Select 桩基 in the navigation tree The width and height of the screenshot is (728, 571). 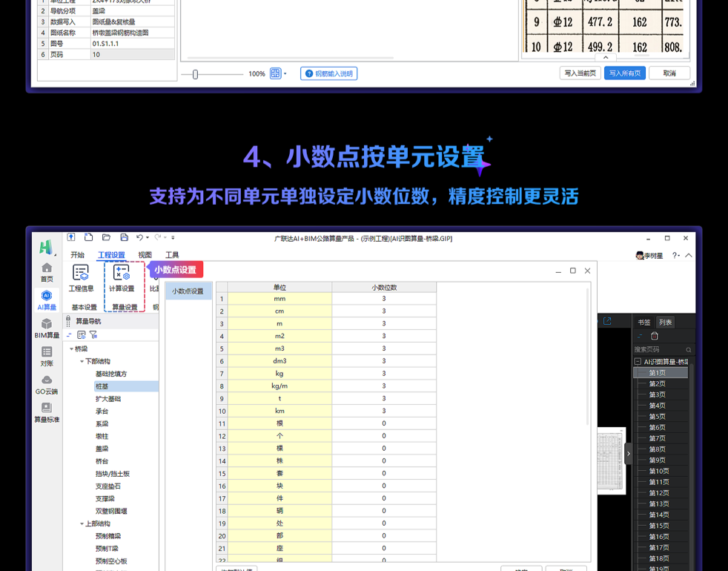tap(126, 386)
